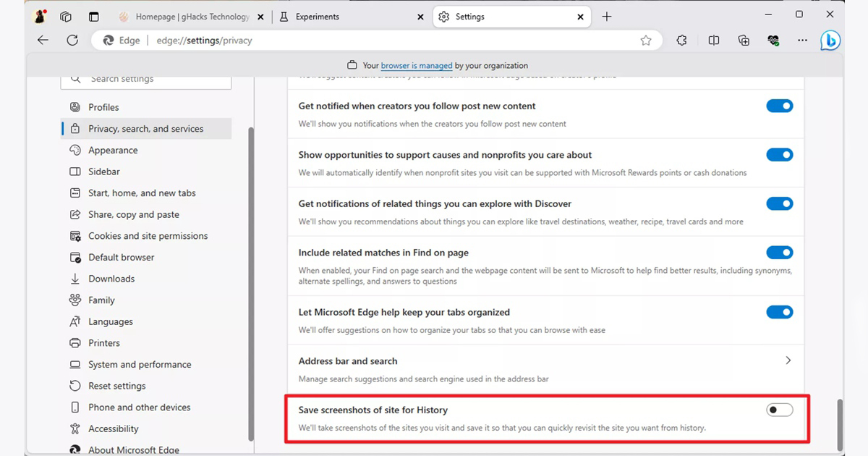
Task: Follow the 'browser is managed' link
Action: coord(417,65)
